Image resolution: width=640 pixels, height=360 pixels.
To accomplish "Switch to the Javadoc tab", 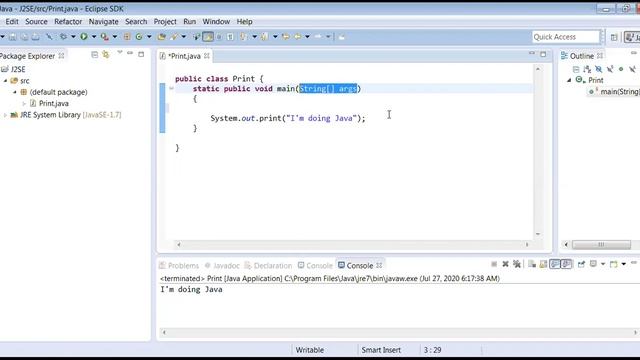I will [222, 266].
